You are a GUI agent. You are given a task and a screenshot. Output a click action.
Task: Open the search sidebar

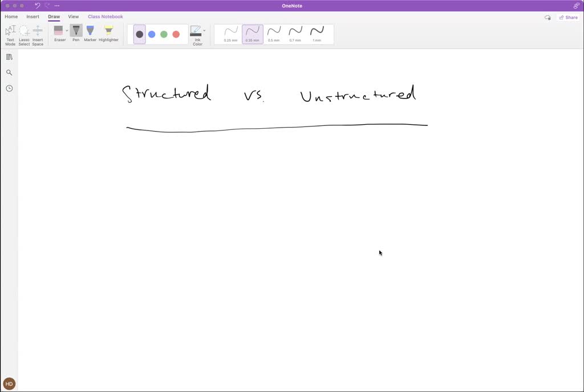tap(9, 72)
